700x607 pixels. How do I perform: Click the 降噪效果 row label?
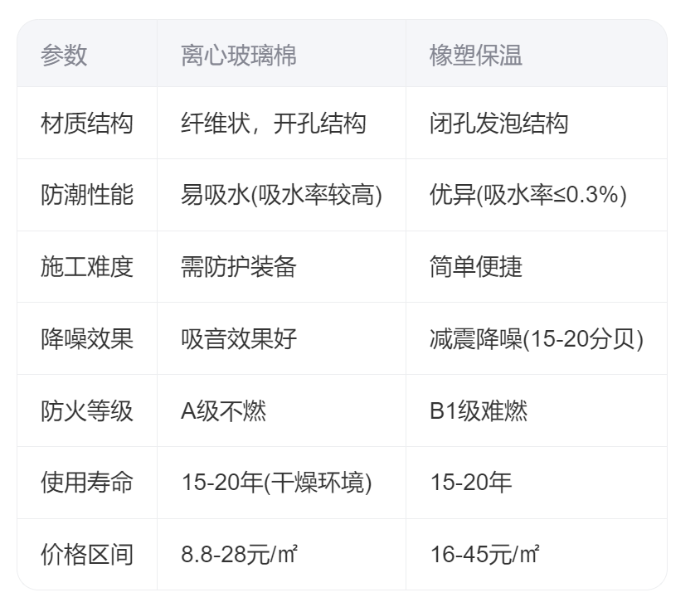(x=87, y=338)
